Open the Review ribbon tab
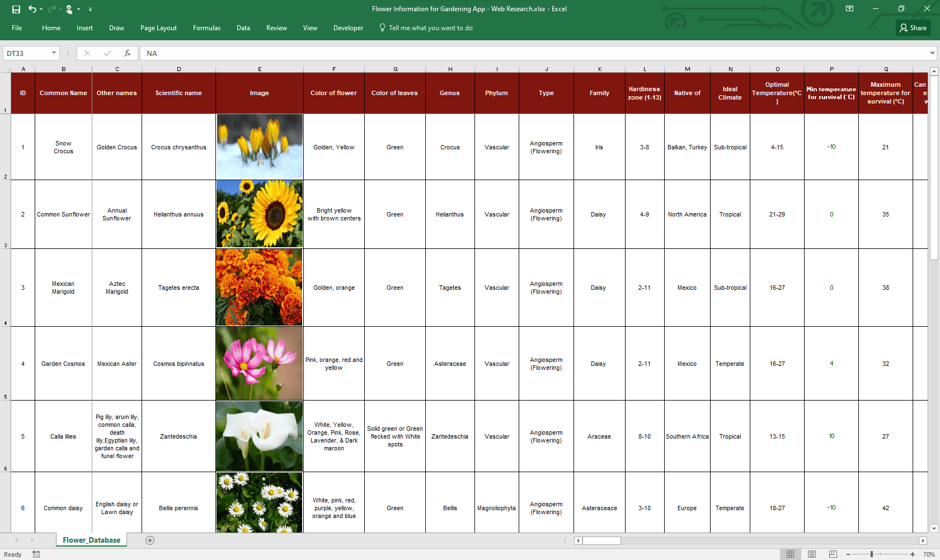 276,28
